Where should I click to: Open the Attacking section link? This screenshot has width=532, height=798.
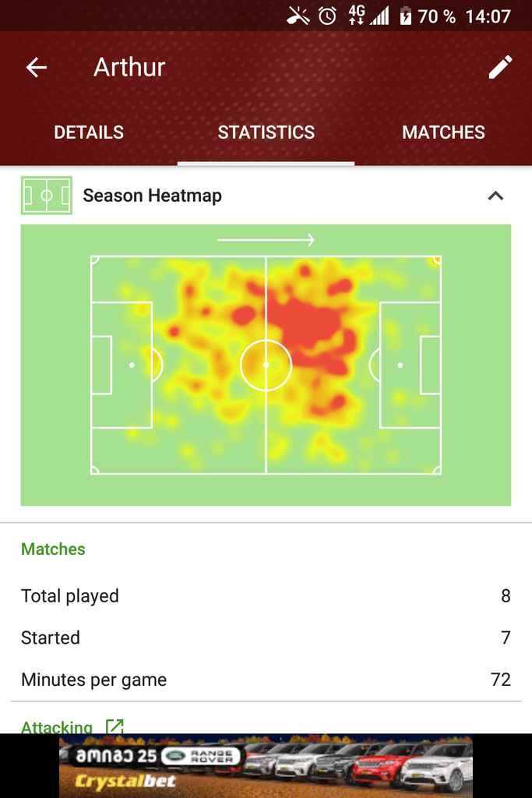click(56, 727)
